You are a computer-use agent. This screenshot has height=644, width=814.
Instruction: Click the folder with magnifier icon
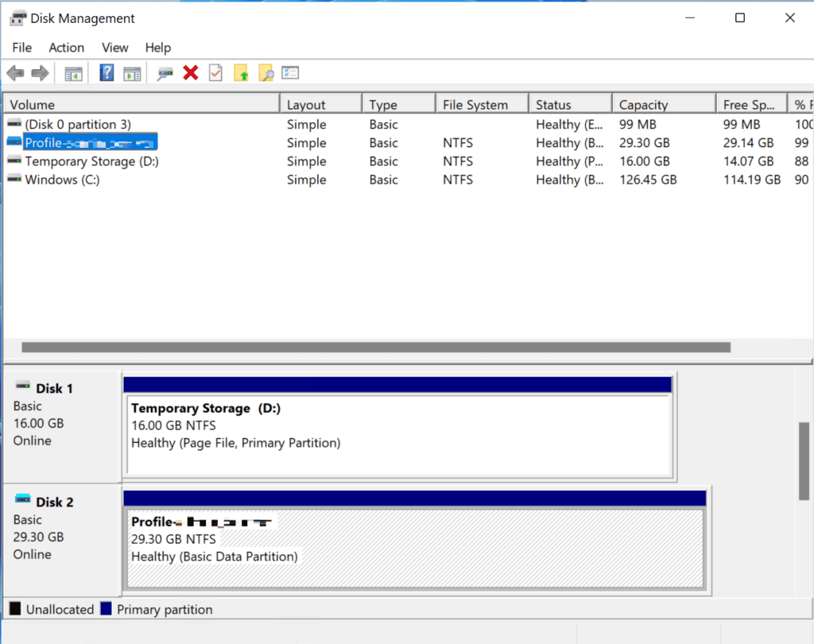266,73
